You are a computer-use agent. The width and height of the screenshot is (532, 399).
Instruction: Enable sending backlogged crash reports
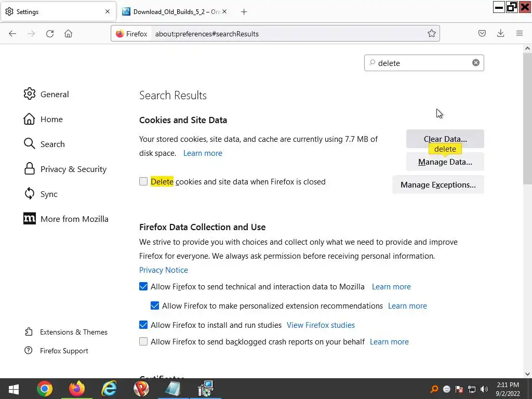(x=143, y=341)
